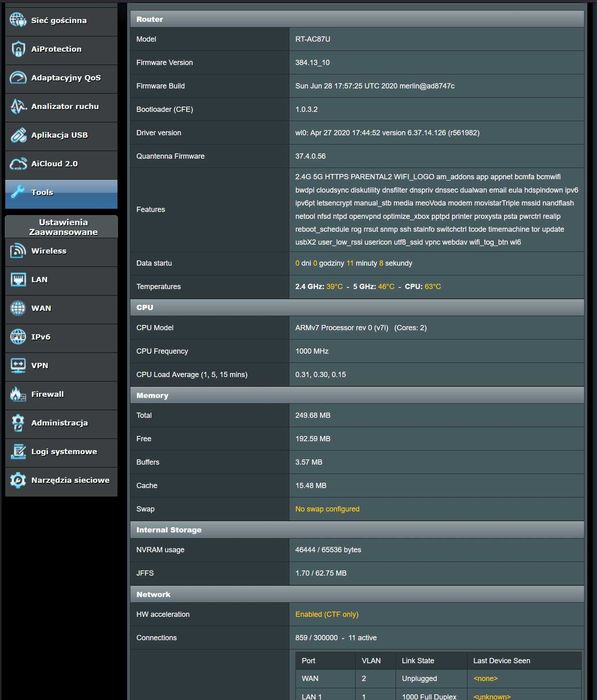Open the IPv6 globe icon
Viewport: 597px width, 700px height.
click(18, 337)
